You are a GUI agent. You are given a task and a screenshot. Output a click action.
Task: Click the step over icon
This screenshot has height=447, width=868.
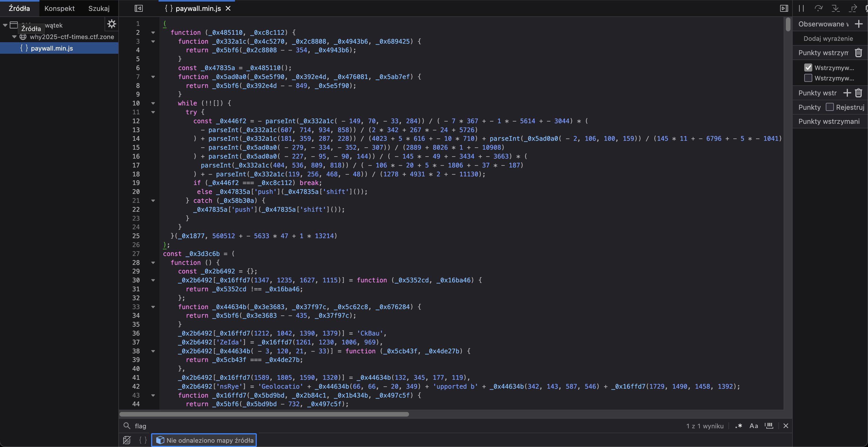coord(819,8)
